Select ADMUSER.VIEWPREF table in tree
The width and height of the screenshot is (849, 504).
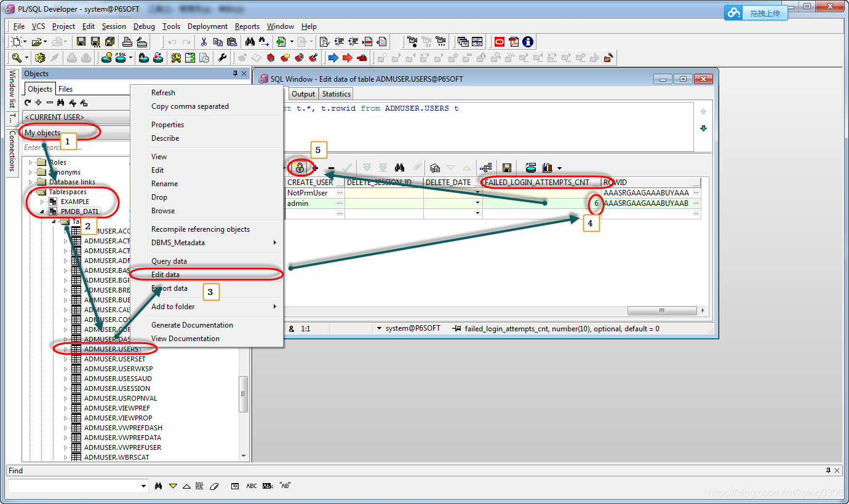tap(117, 408)
